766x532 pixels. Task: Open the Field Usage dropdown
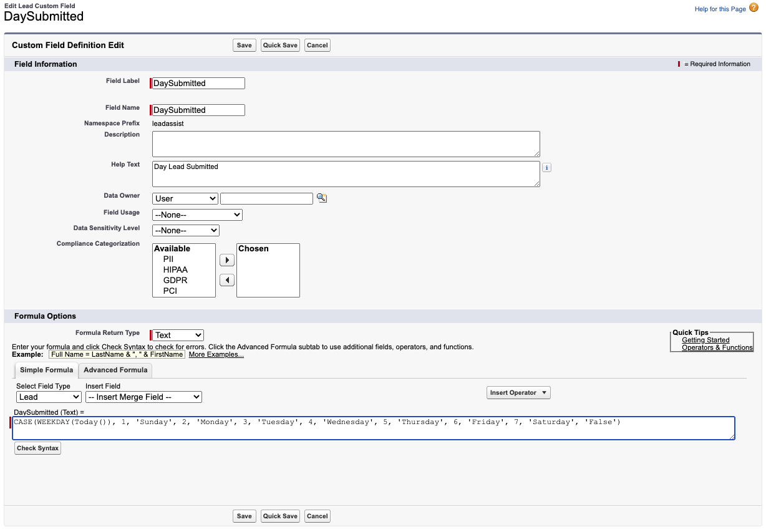[x=197, y=215]
